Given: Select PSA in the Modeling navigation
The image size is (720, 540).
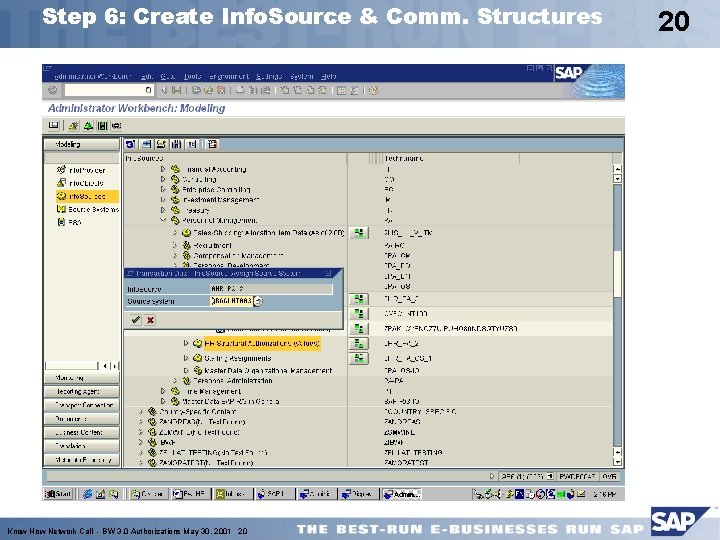Looking at the screenshot, I should 69,222.
